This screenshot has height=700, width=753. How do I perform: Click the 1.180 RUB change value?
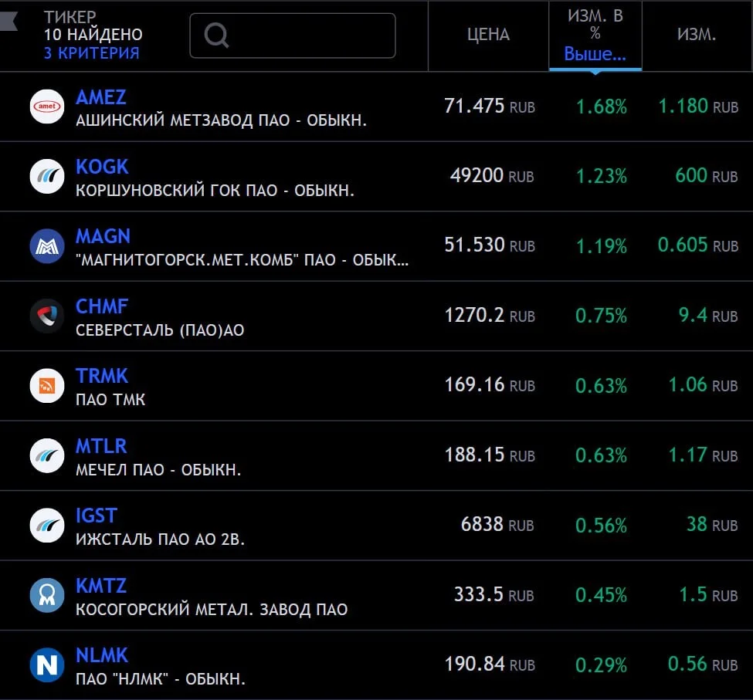click(698, 106)
